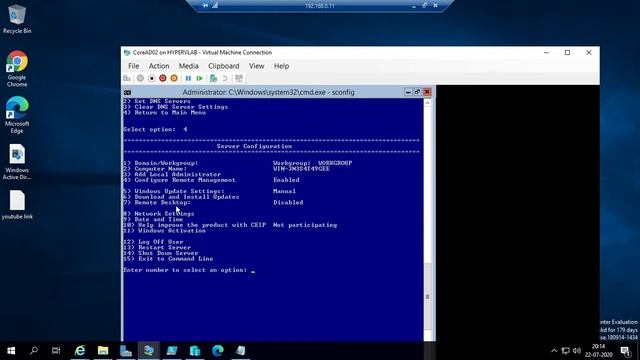Click 'Restart Server' option line

point(157,248)
